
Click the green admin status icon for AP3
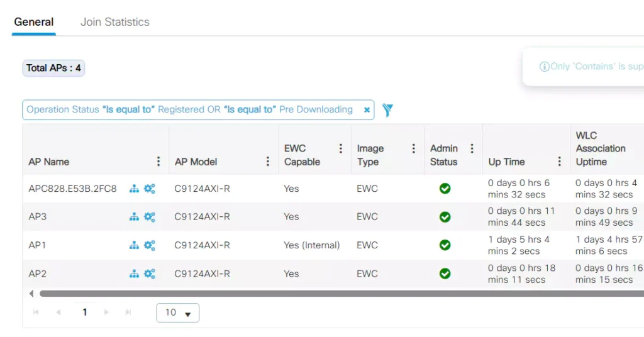pyautogui.click(x=445, y=217)
